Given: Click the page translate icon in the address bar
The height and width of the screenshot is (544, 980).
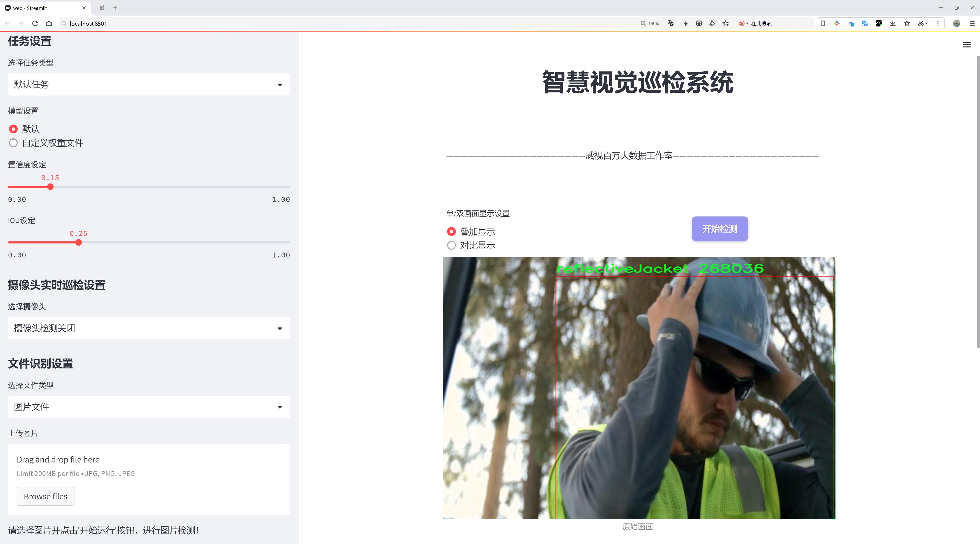Looking at the screenshot, I should pyautogui.click(x=671, y=24).
